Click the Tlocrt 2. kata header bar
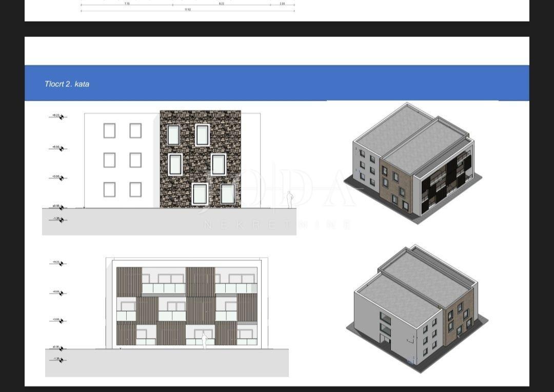Viewport: 554px width, 392px height. coord(67,84)
